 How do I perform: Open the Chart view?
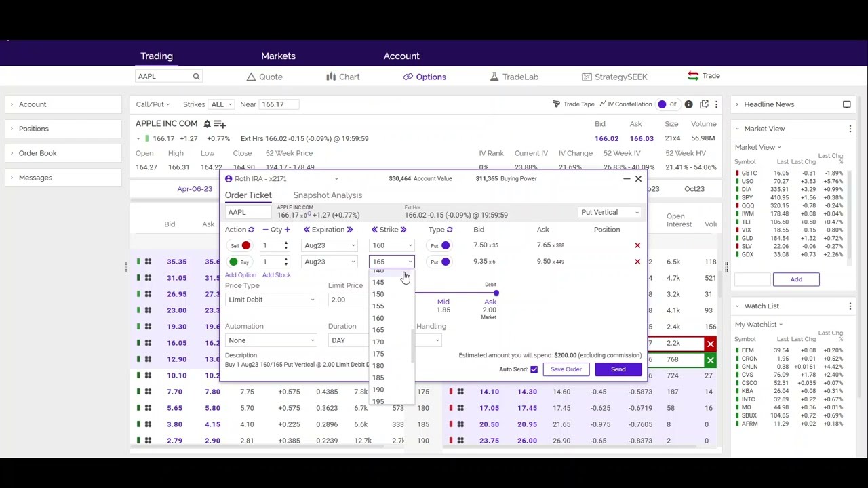coord(342,77)
